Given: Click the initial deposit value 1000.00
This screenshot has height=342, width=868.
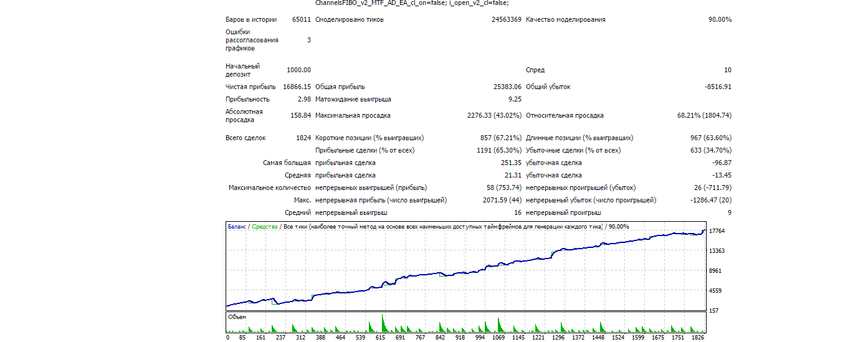Looking at the screenshot, I should [x=298, y=70].
